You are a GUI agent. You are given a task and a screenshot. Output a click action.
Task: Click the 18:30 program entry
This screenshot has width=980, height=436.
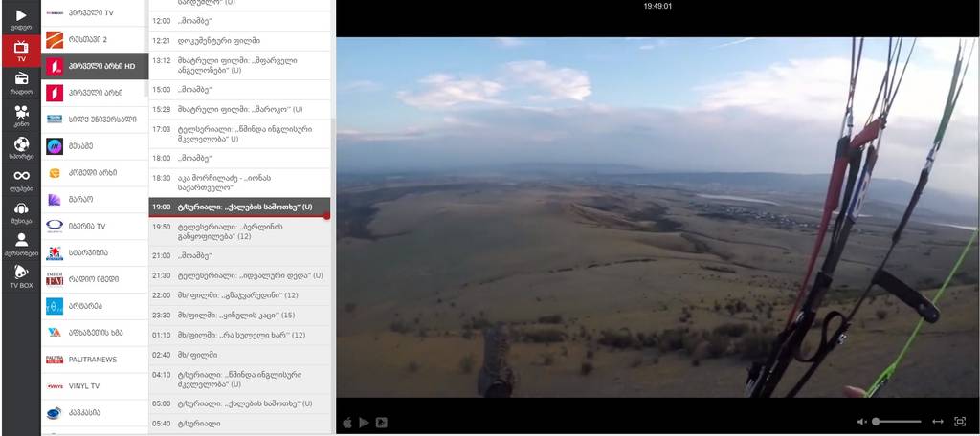(240, 183)
